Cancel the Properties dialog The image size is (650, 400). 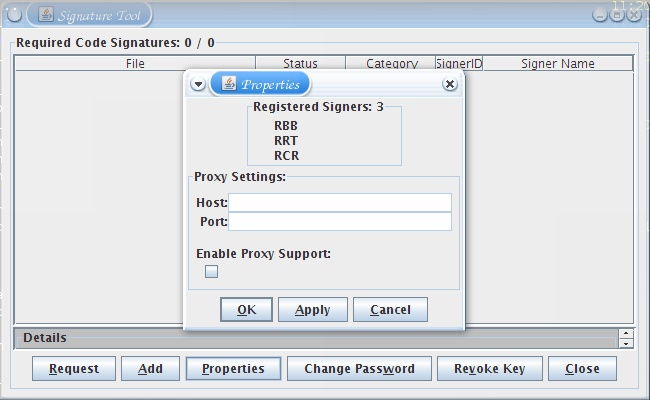pos(390,310)
